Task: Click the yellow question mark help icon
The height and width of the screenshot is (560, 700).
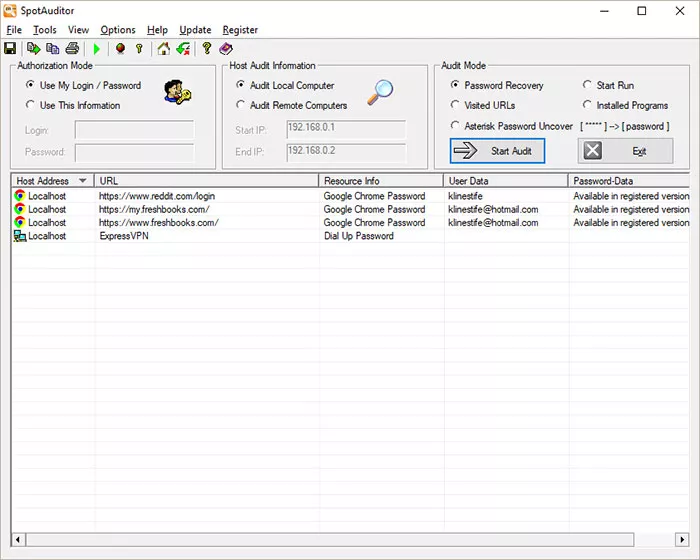Action: 206,48
